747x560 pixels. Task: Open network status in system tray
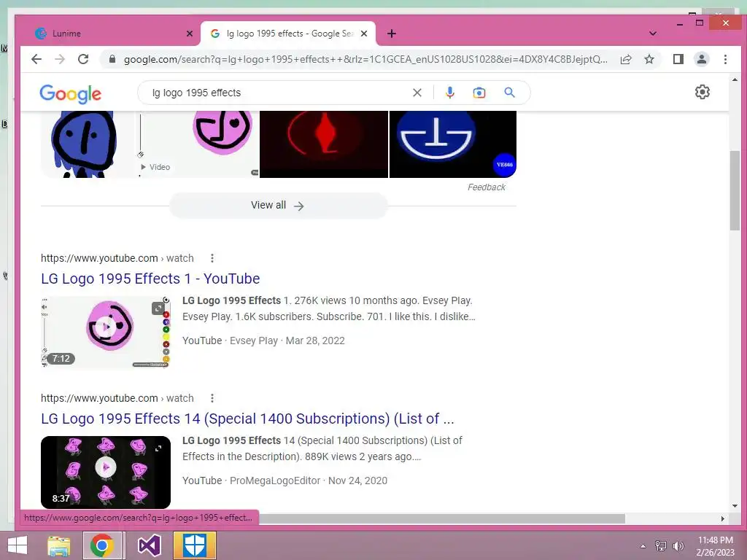point(660,546)
